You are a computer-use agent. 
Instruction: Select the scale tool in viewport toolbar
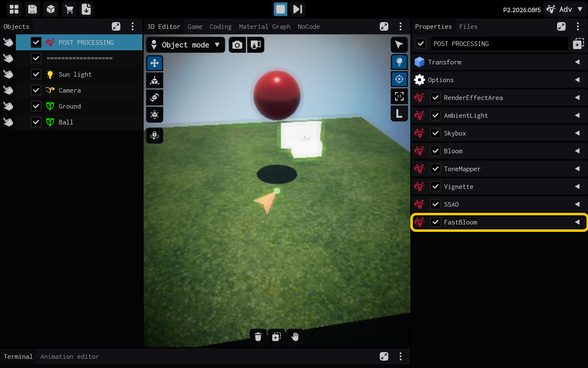click(x=155, y=80)
